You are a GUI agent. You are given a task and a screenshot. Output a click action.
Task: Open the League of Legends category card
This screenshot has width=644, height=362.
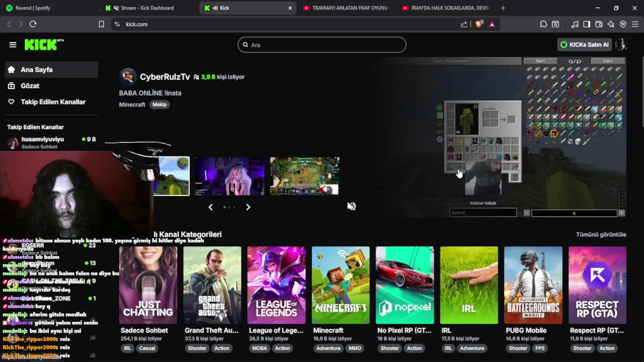pyautogui.click(x=276, y=285)
